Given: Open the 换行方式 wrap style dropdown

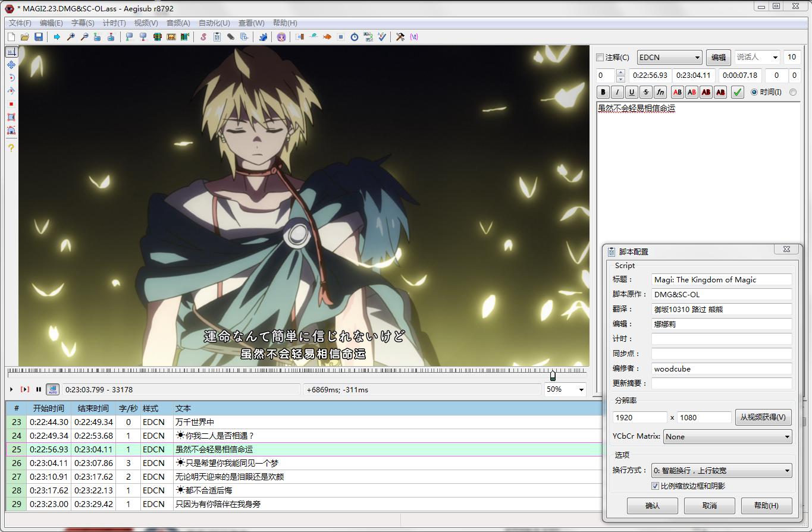Looking at the screenshot, I should click(722, 471).
